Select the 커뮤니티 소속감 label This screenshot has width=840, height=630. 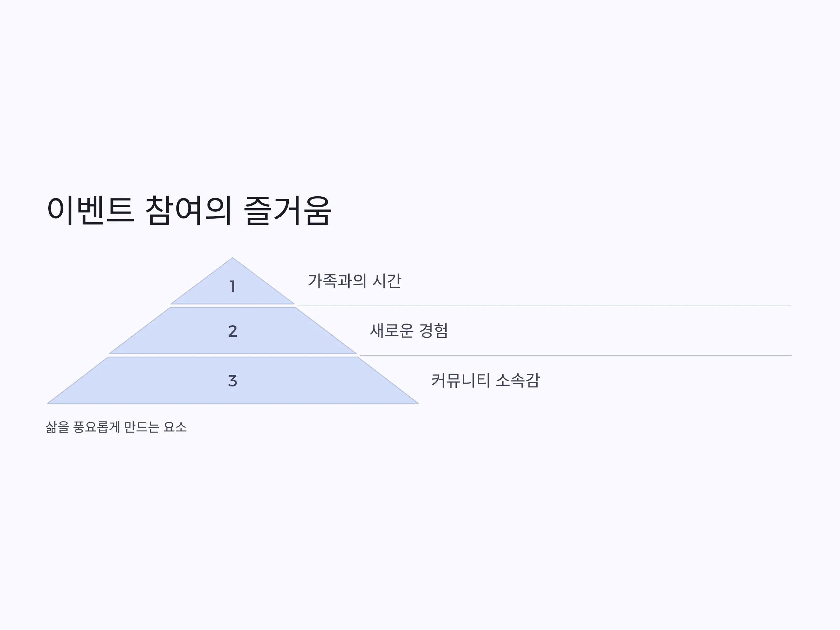[485, 380]
